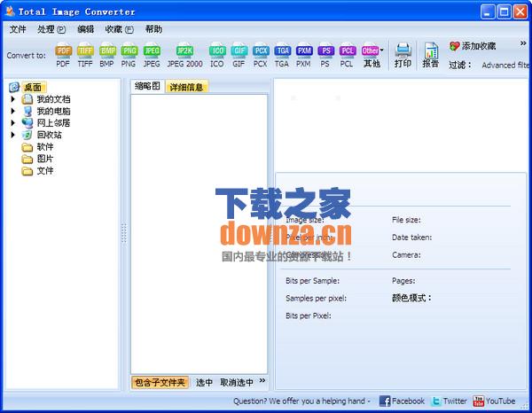Open the 处理 menu
The height and width of the screenshot is (413, 532).
coord(51,29)
